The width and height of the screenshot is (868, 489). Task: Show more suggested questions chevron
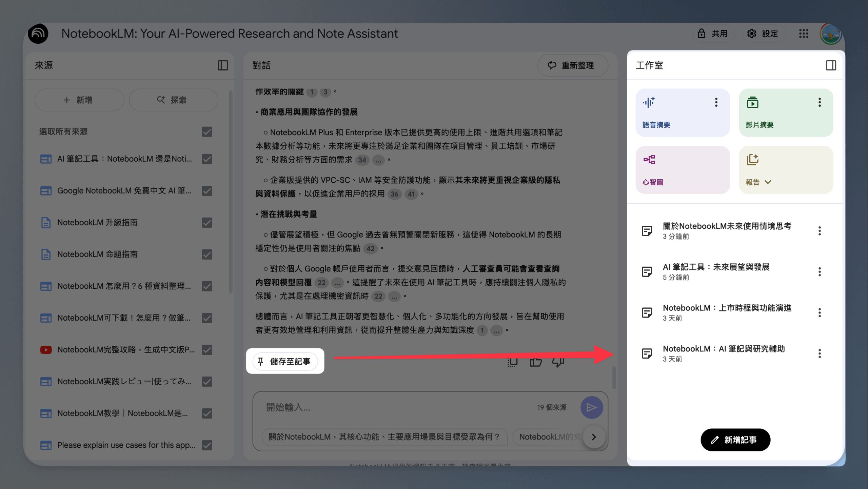(x=594, y=437)
